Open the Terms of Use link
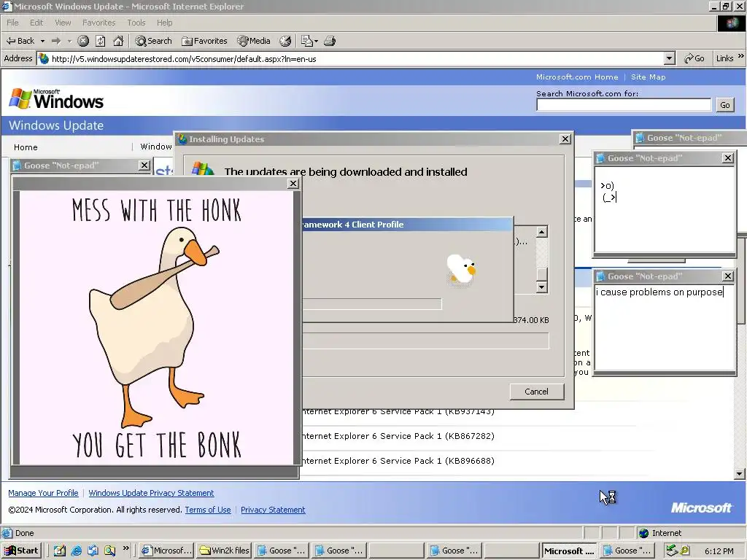Image resolution: width=747 pixels, height=560 pixels. point(208,510)
